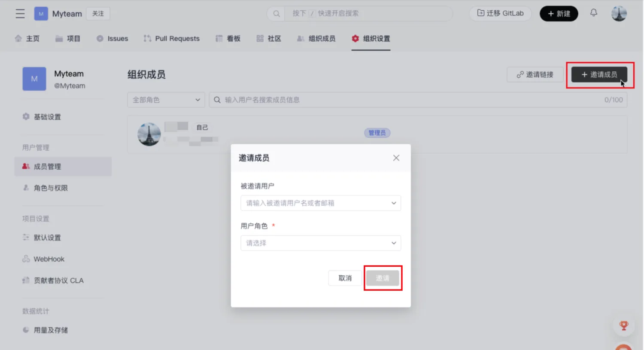Click the trophy icon at bottom right

pyautogui.click(x=623, y=326)
